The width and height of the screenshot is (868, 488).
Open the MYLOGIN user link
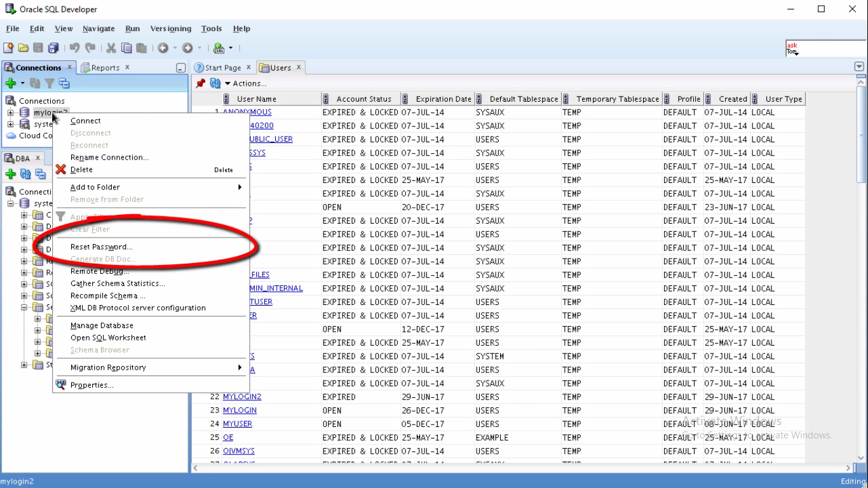pos(240,410)
